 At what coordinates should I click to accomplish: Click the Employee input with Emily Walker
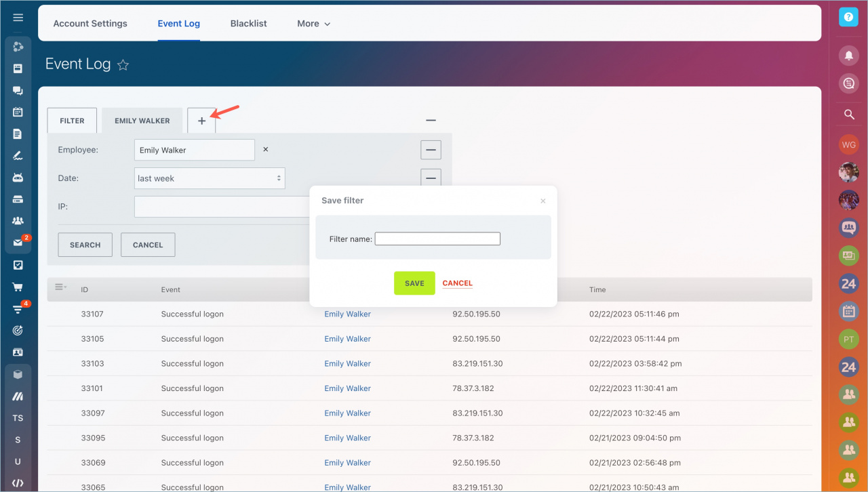click(x=195, y=150)
